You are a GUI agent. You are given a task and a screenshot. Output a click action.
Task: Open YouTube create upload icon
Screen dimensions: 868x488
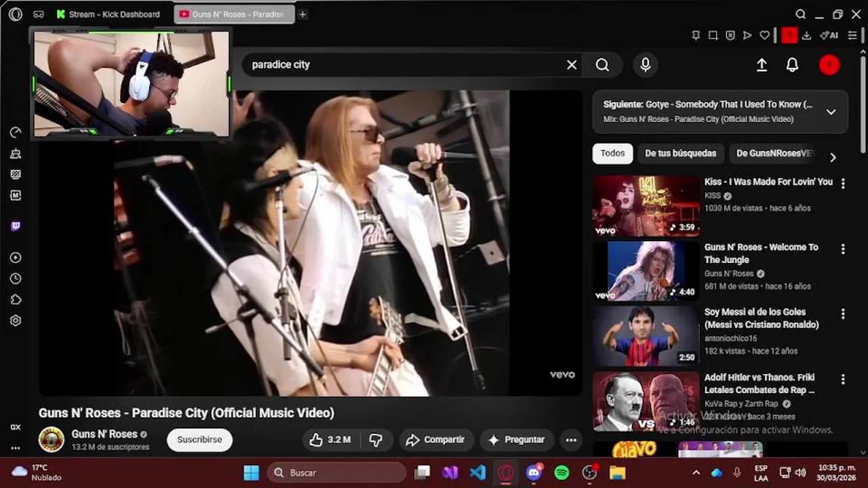click(762, 64)
